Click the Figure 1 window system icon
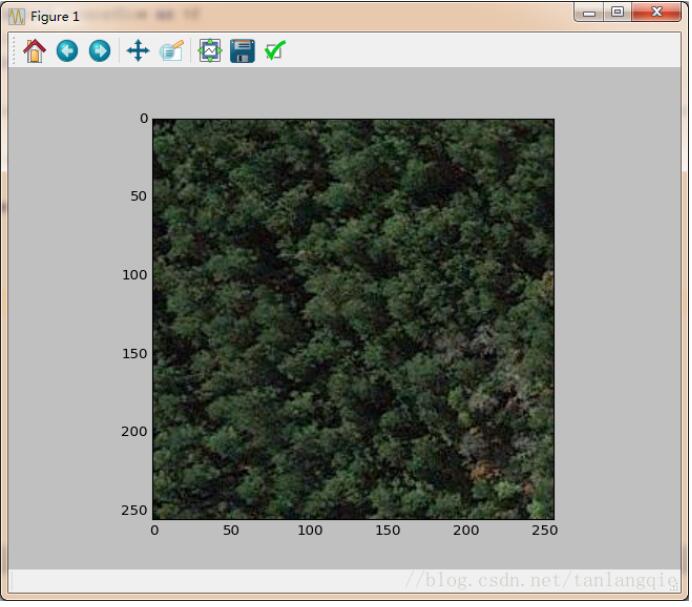Screen dimensions: 692x607 (x=17, y=16)
